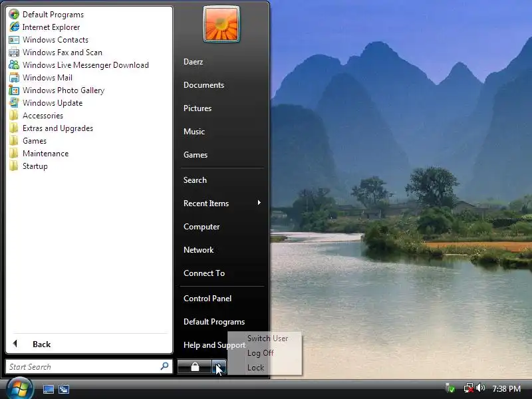532x399 pixels.
Task: Click the magnifier icon in Start Search
Action: [x=164, y=366]
